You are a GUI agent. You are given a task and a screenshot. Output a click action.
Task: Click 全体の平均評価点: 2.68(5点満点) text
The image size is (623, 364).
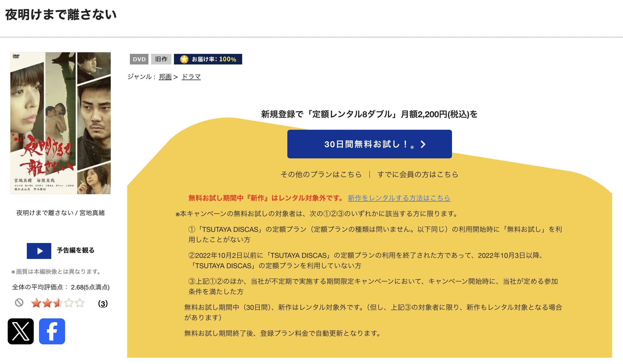61,287
